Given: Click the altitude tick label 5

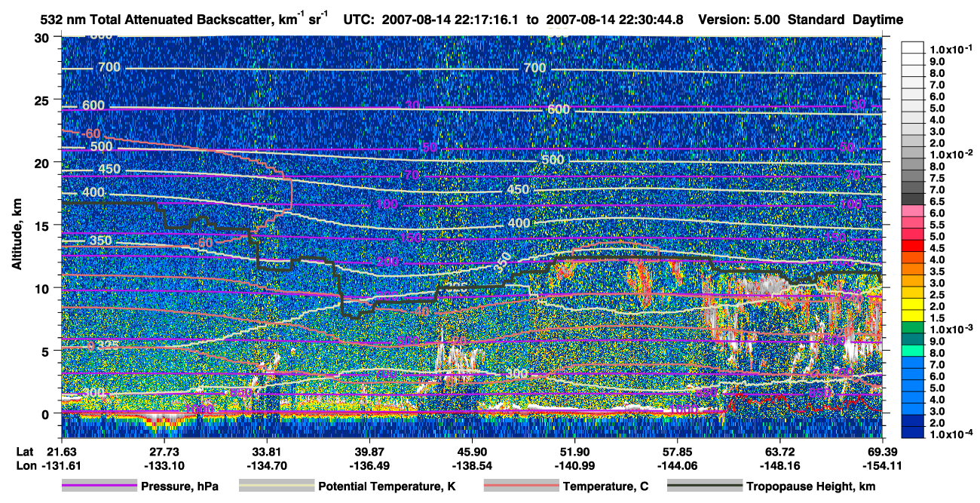Looking at the screenshot, I should pos(47,351).
